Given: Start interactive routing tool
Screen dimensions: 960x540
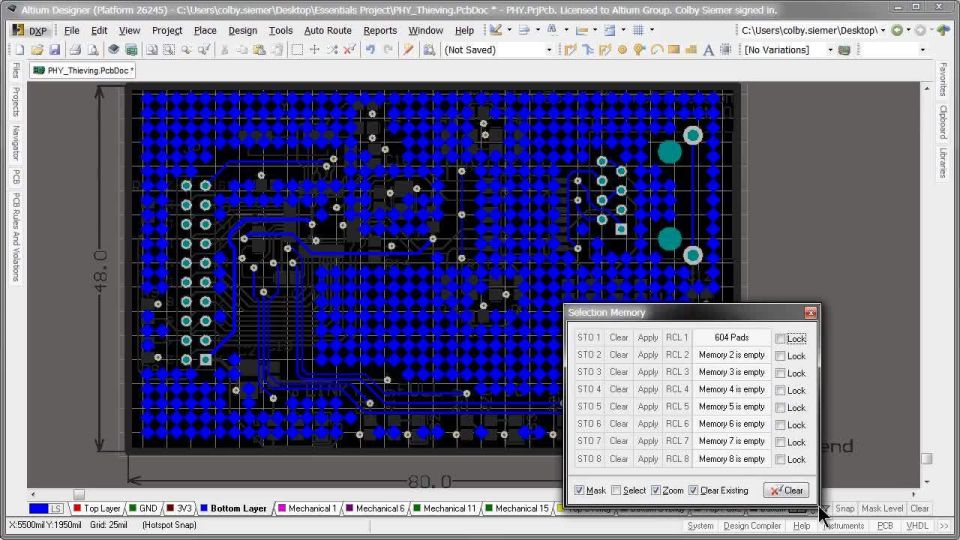Looking at the screenshot, I should click(x=570, y=50).
